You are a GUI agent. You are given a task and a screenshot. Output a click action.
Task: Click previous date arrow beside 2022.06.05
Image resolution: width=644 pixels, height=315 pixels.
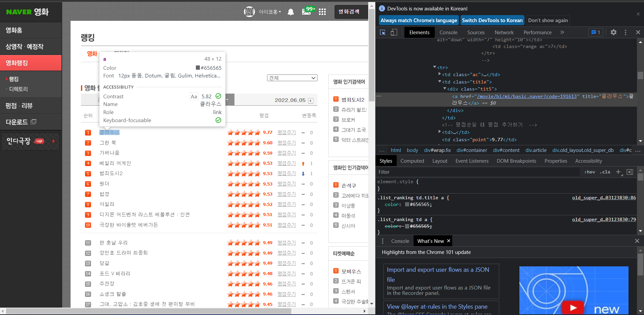click(x=311, y=100)
